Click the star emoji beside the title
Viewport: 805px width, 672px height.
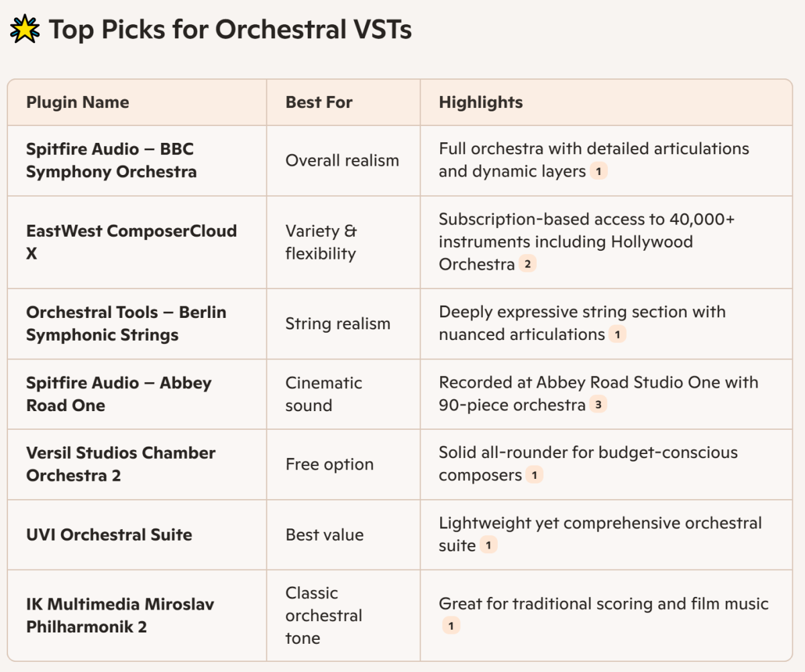25,30
